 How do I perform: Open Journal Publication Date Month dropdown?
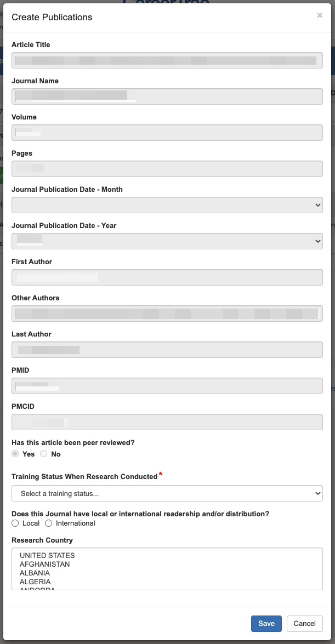click(x=167, y=205)
